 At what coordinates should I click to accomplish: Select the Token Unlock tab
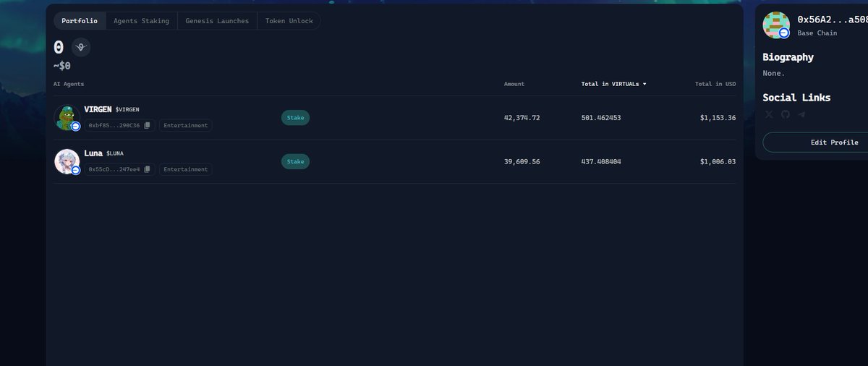(x=289, y=21)
